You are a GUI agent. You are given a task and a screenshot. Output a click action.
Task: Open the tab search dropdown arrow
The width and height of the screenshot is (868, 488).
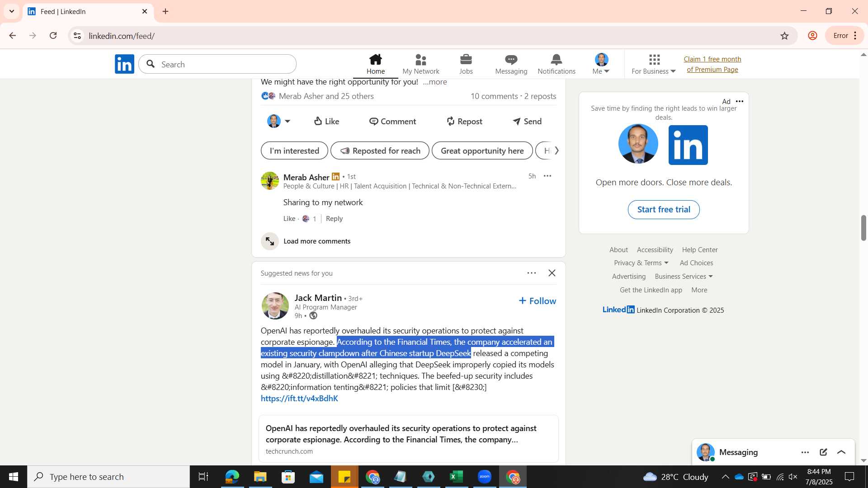[12, 11]
